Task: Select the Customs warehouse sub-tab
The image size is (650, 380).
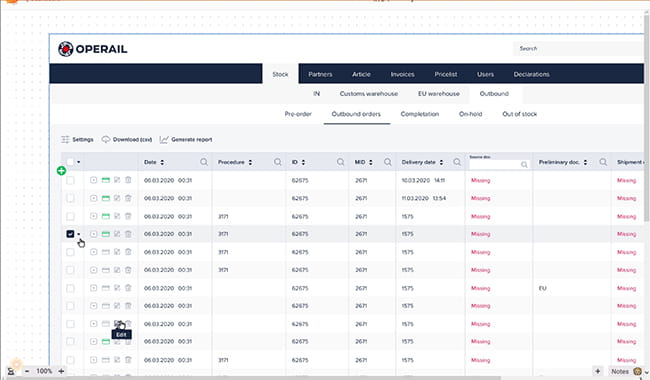Action: [x=369, y=94]
